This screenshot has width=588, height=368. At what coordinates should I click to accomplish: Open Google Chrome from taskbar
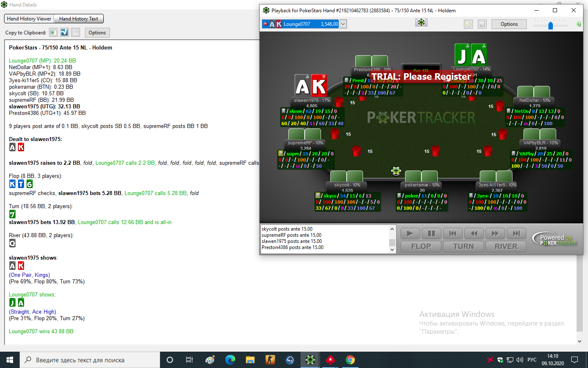[350, 360]
